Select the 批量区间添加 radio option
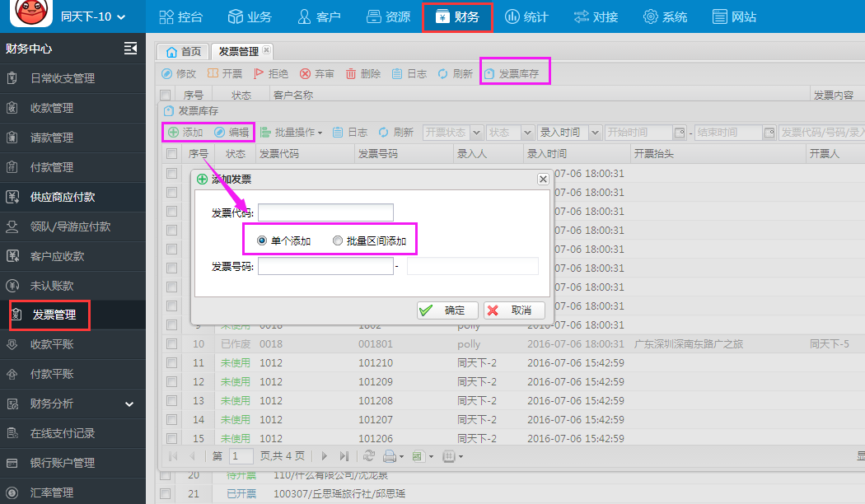The width and height of the screenshot is (865, 504). [x=338, y=240]
